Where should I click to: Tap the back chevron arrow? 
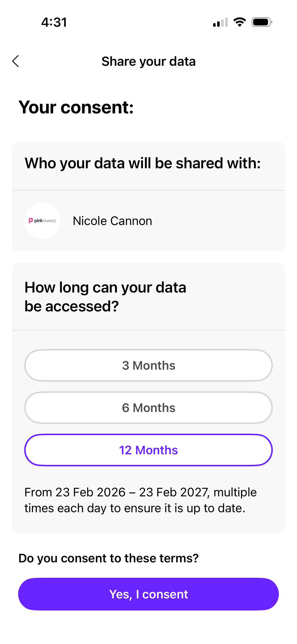[x=16, y=61]
